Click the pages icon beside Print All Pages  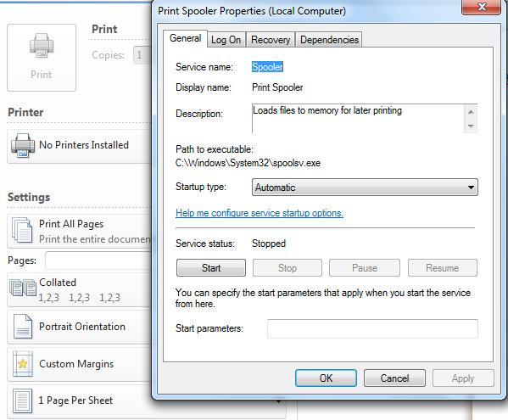point(22,231)
